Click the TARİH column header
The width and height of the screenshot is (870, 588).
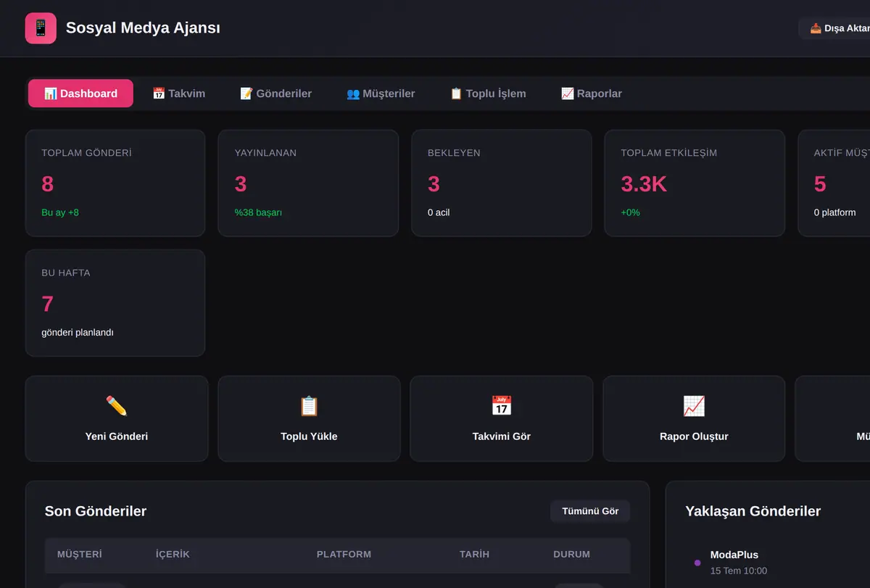point(474,555)
